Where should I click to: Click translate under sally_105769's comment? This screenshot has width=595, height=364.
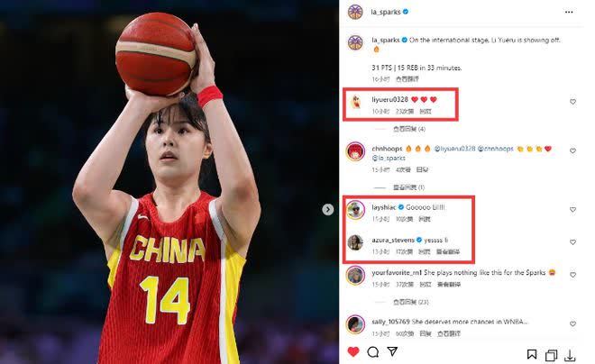coord(449,333)
